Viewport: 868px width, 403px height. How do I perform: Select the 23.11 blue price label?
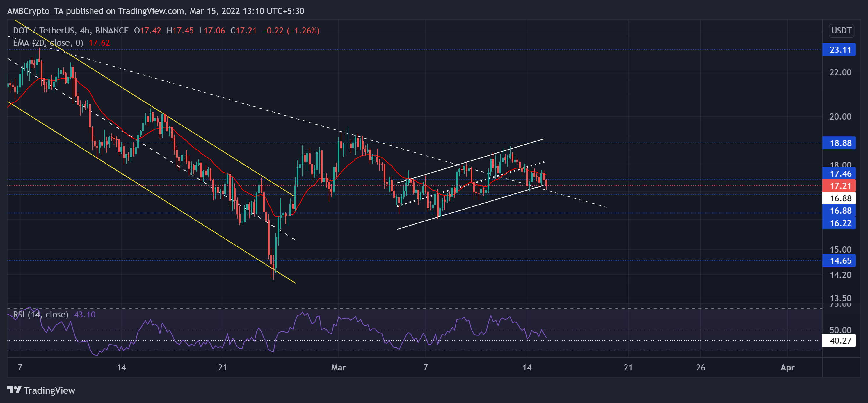(839, 50)
